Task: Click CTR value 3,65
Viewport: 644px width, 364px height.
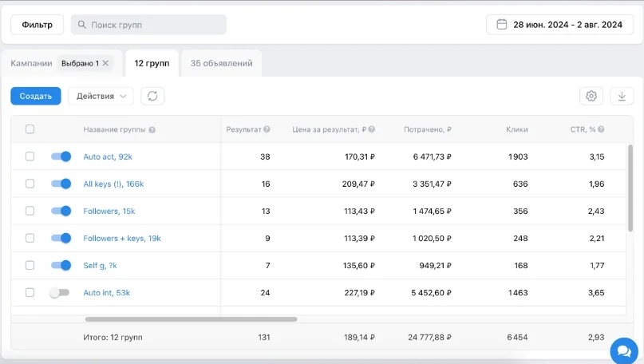Action: 596,292
